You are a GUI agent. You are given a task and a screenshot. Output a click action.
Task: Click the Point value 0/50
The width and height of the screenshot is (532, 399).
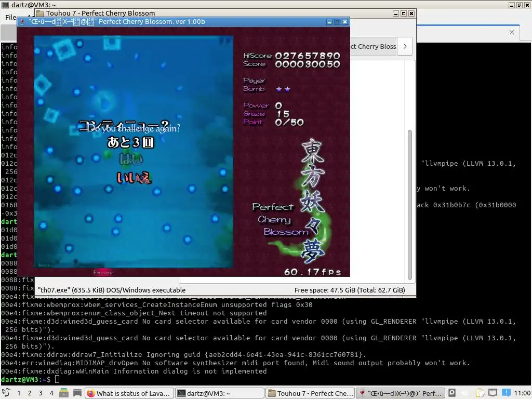tap(289, 122)
